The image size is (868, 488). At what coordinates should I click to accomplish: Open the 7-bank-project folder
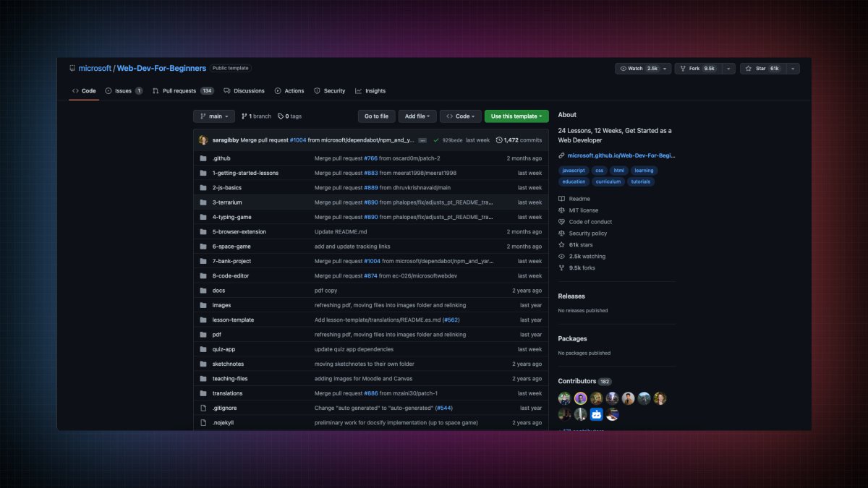tap(231, 261)
